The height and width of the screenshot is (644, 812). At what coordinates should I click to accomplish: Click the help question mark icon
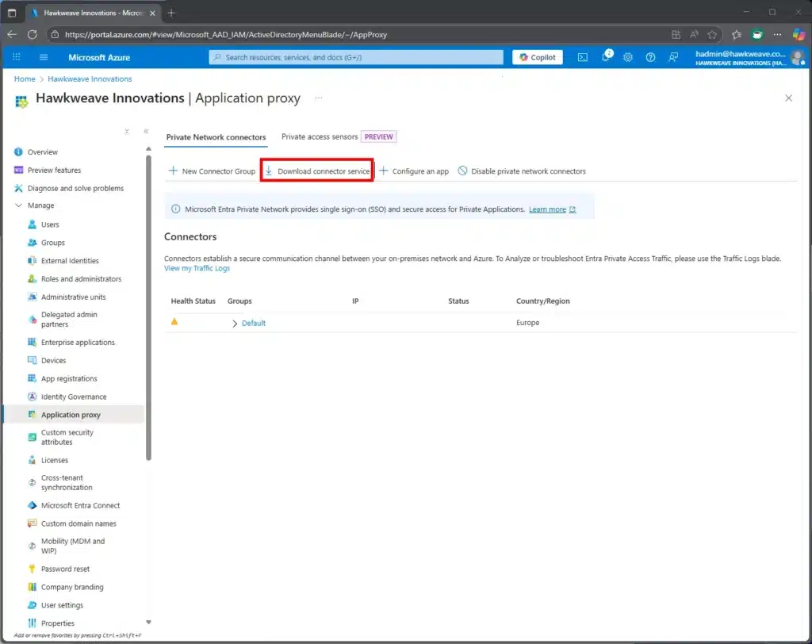pos(650,57)
